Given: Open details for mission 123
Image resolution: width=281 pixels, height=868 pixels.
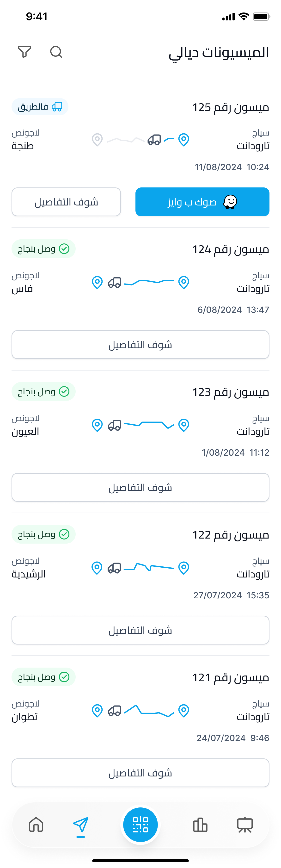Looking at the screenshot, I should pos(140,487).
